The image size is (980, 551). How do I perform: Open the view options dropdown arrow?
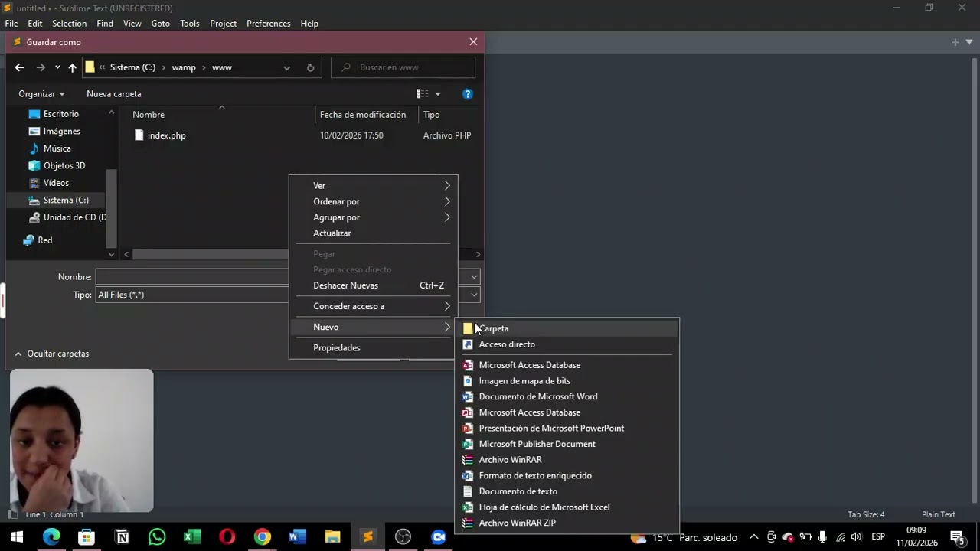pyautogui.click(x=438, y=94)
